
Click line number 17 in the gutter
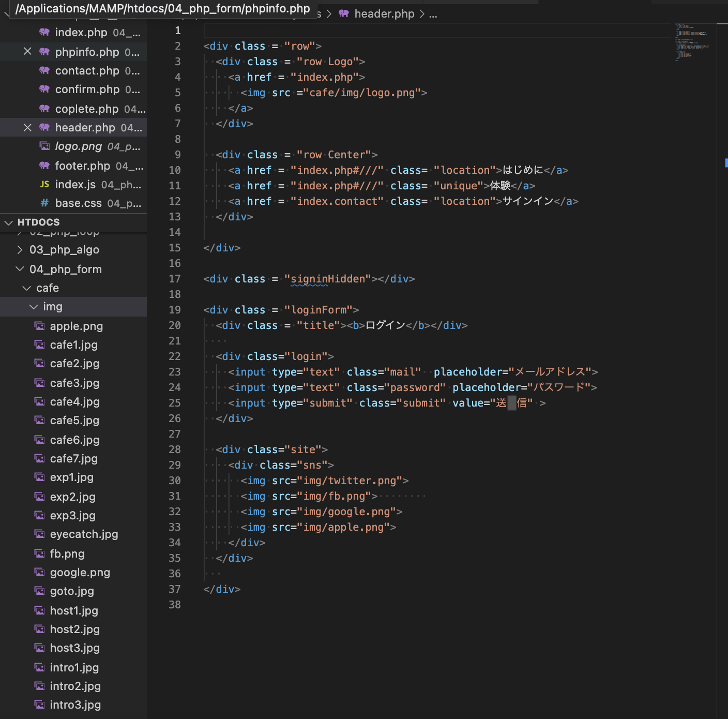coord(175,279)
